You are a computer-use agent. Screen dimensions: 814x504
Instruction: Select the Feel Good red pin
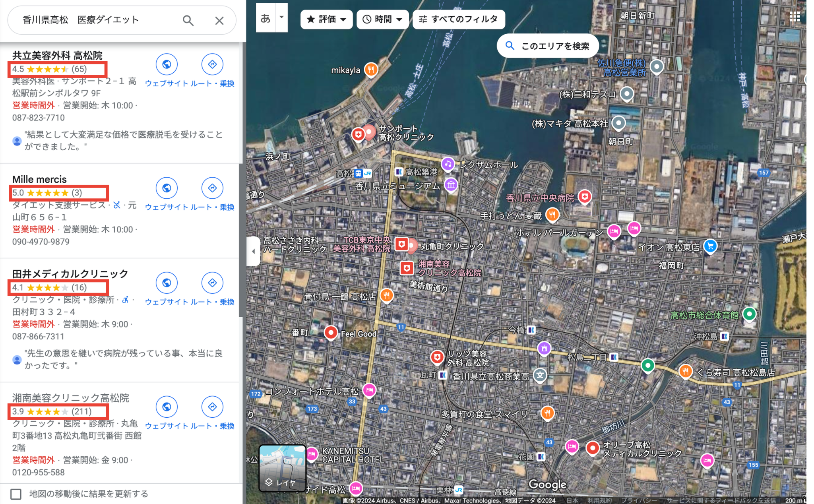point(331,333)
